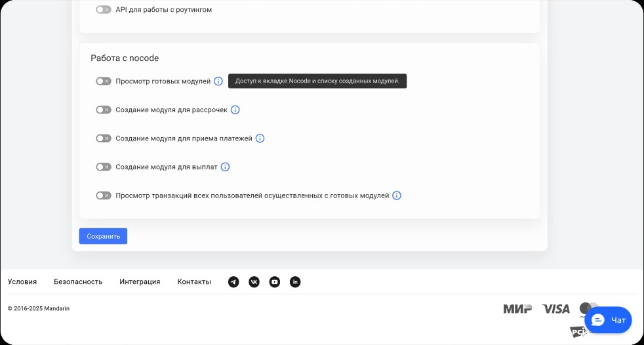This screenshot has width=644, height=345.
Task: Click info icon beside Создание модуля для рассрочек
Action: pyautogui.click(x=235, y=110)
